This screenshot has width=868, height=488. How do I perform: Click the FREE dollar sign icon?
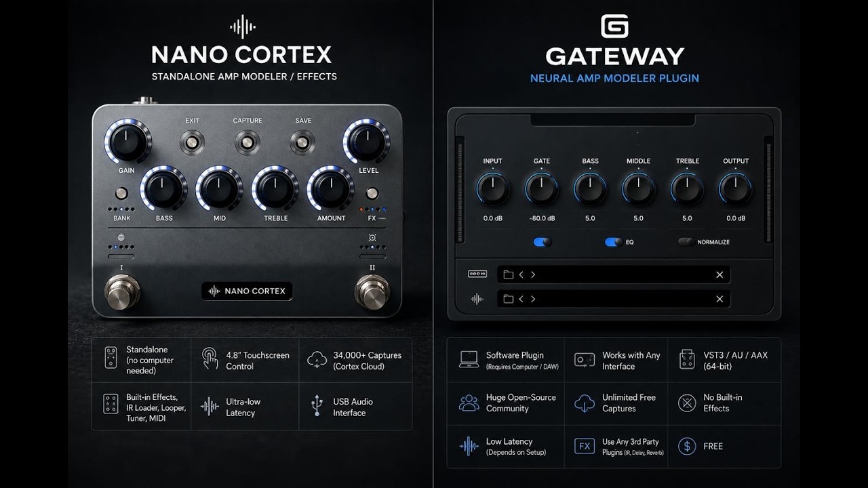click(x=687, y=446)
